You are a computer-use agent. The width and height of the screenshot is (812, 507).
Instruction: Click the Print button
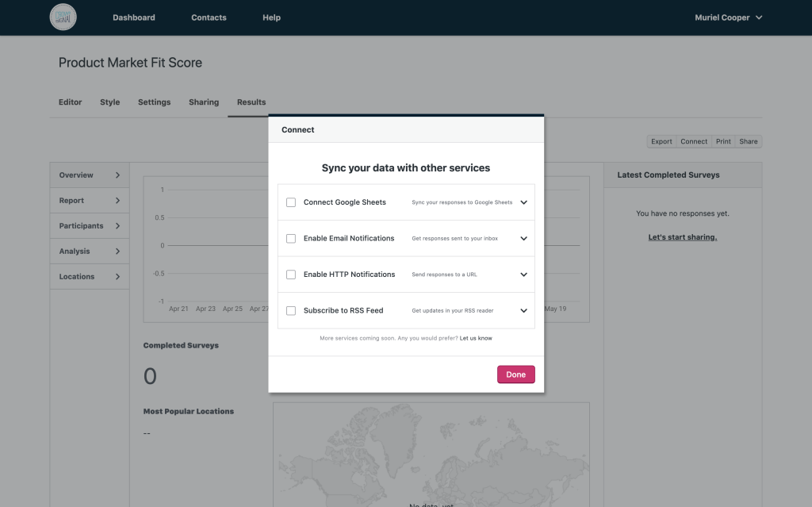723,141
